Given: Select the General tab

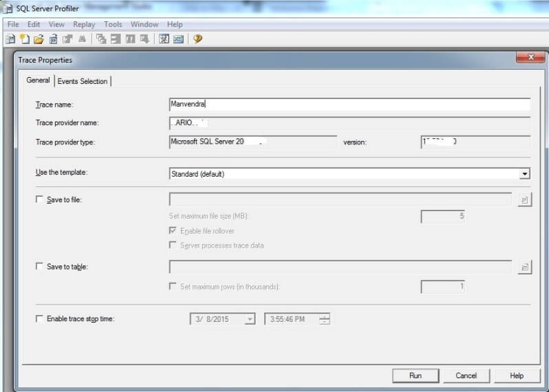Looking at the screenshot, I should click(38, 80).
